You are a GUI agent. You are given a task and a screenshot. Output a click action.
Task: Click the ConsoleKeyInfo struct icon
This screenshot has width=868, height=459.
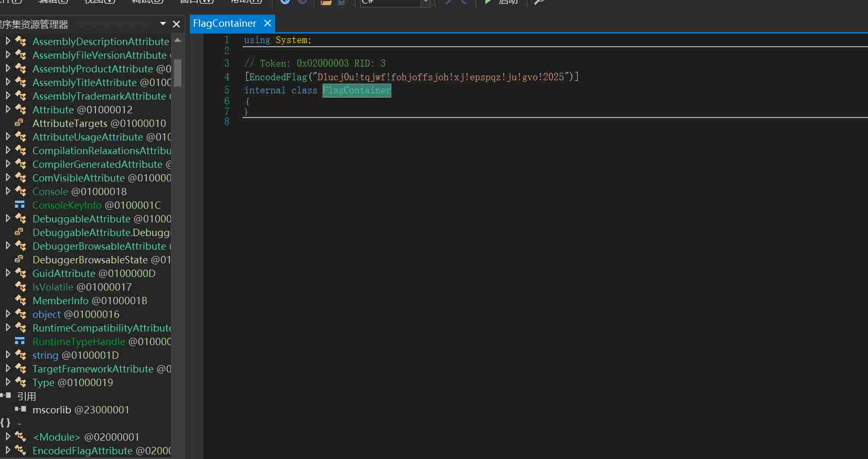pyautogui.click(x=20, y=205)
